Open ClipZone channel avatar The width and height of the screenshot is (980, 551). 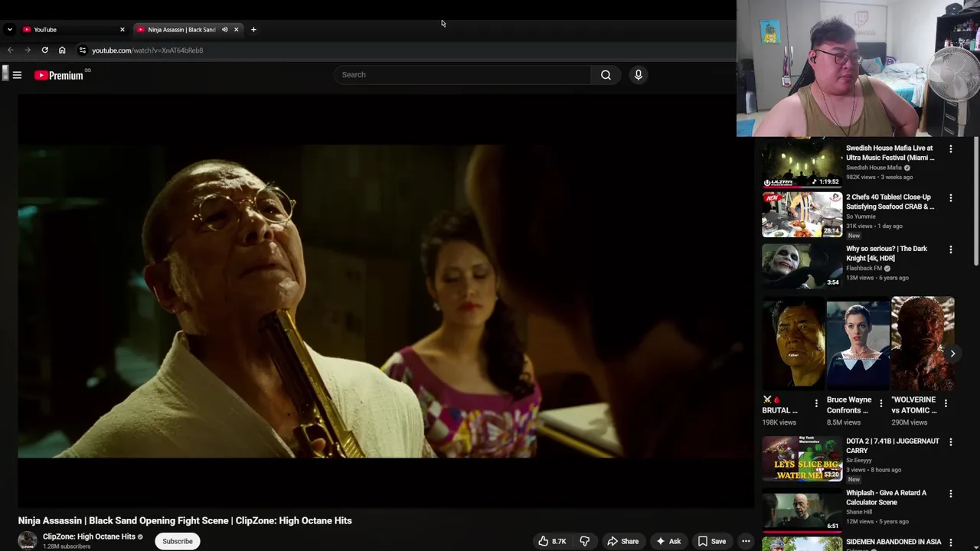[28, 541]
